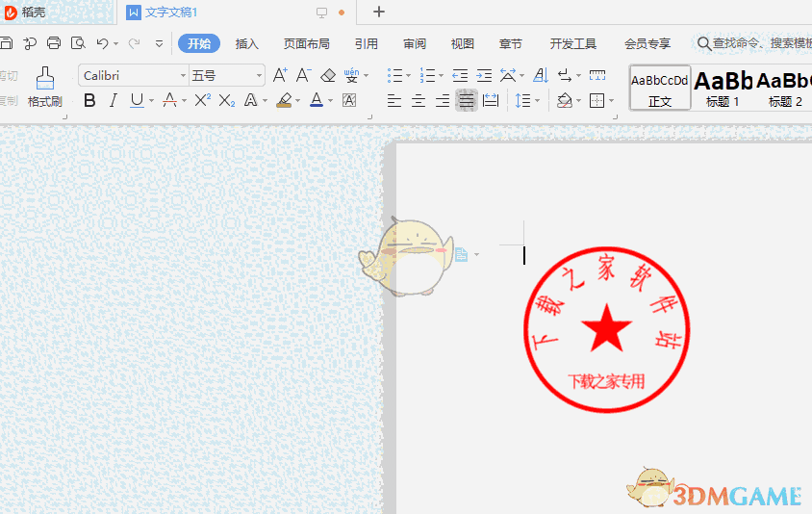This screenshot has width=812, height=514.
Task: Click the text direction icon
Action: pos(565,76)
